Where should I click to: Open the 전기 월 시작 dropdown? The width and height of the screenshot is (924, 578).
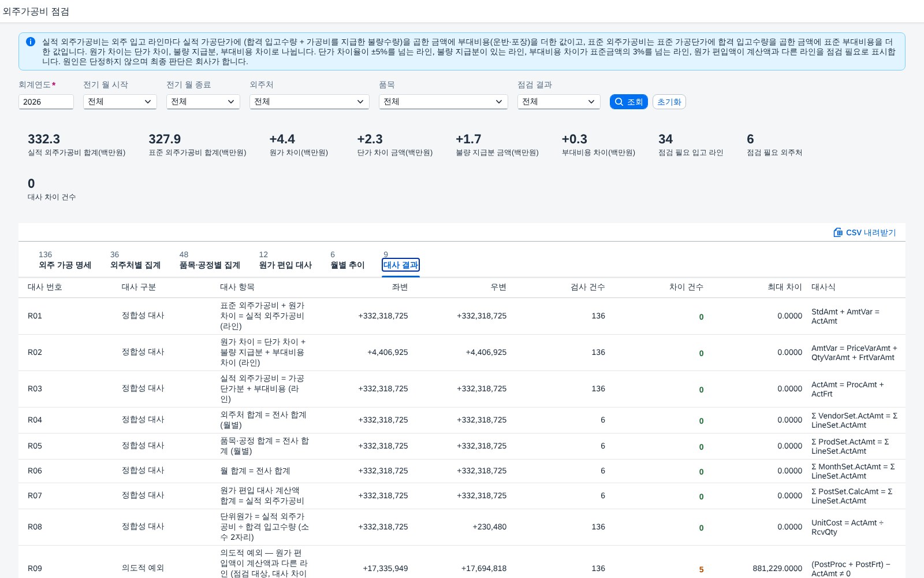click(120, 102)
